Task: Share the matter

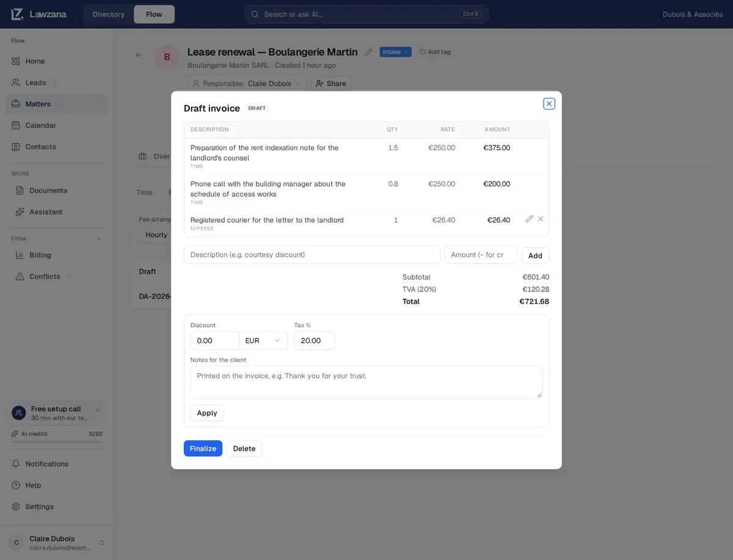Action: tap(330, 84)
